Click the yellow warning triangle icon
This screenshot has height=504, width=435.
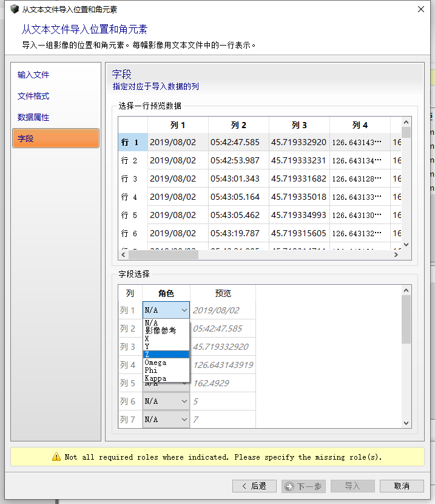[56, 457]
